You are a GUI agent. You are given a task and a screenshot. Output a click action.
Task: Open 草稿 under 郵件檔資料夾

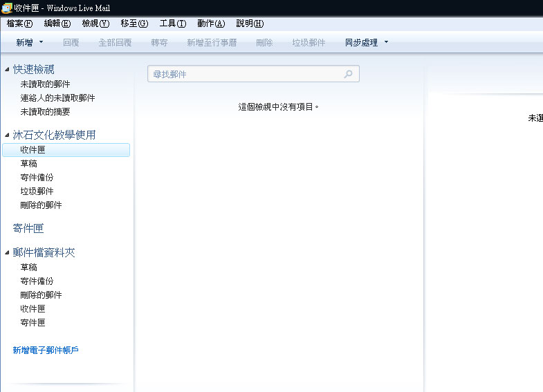pyautogui.click(x=29, y=268)
